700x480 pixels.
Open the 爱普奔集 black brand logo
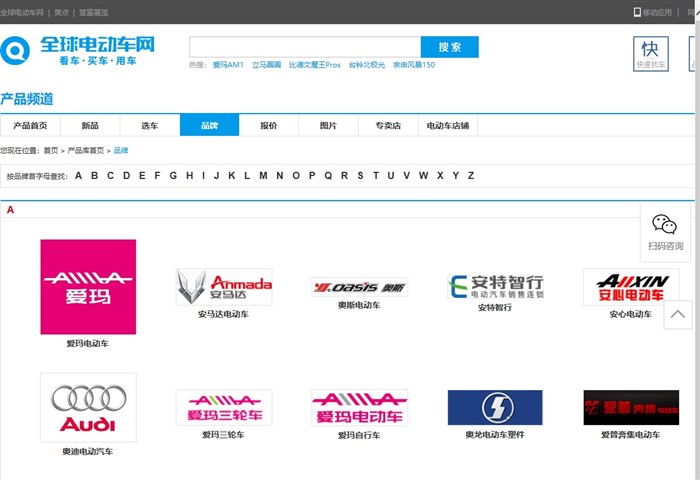click(x=631, y=407)
